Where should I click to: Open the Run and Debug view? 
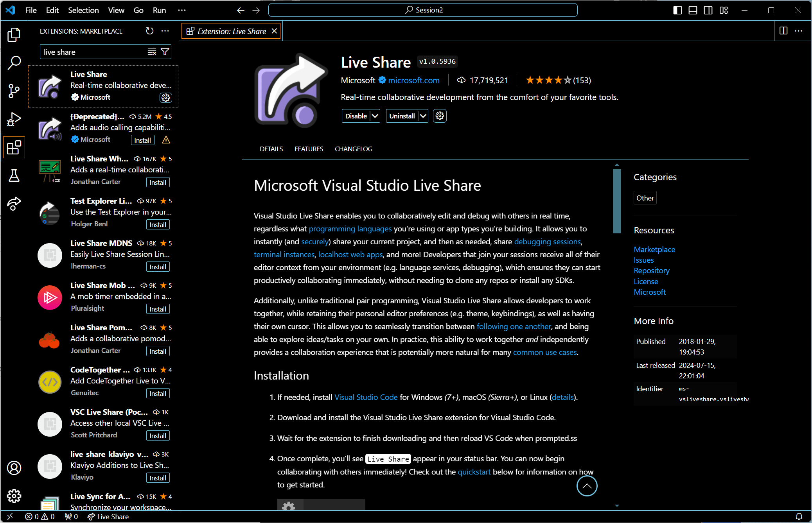tap(14, 119)
